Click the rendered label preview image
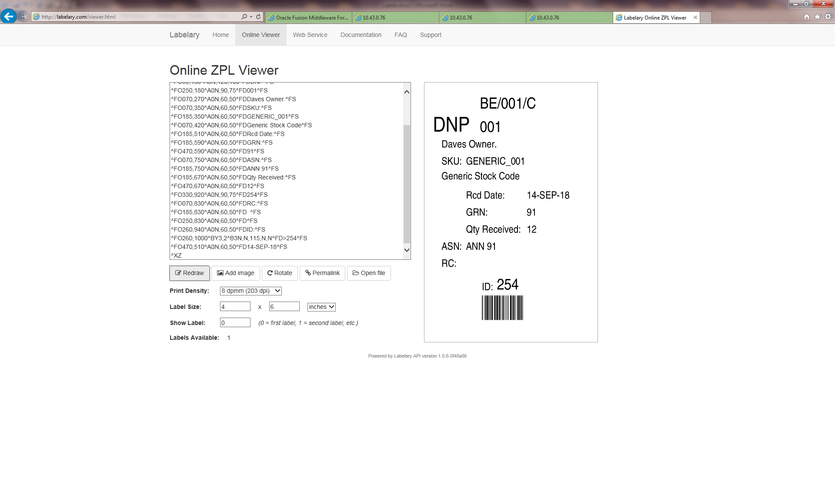Screen dimensions: 835x504 click(511, 212)
